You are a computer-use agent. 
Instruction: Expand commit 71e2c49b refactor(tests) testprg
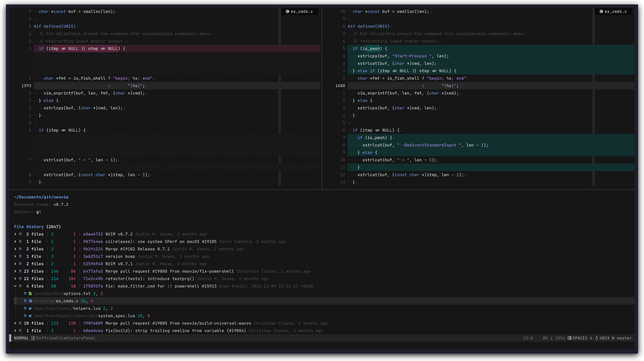coord(15,279)
